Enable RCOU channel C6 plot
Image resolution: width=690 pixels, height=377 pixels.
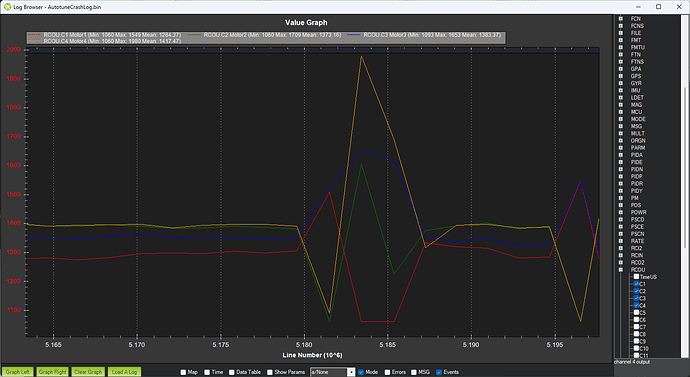(636, 320)
